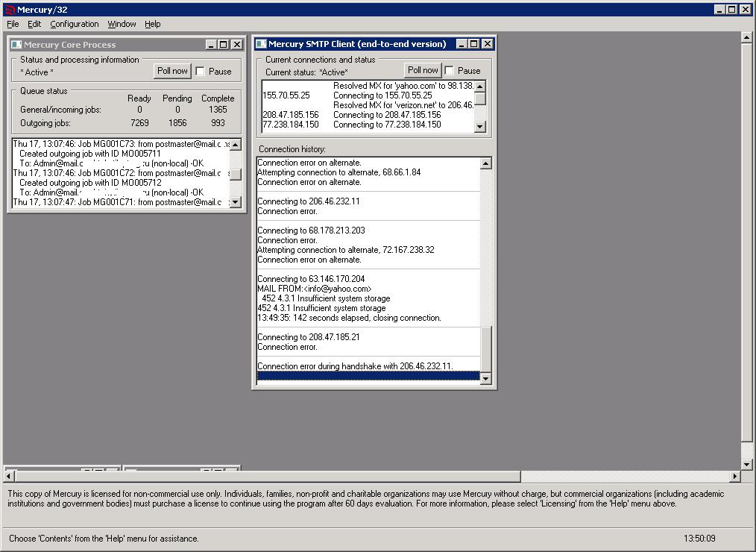The image size is (756, 552).
Task: Enable Pause checkbox in Core Process
Action: click(201, 72)
